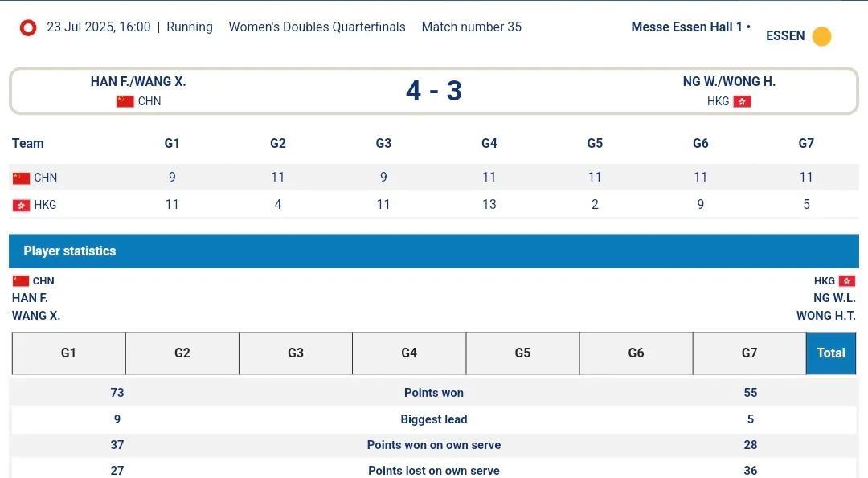
Task: Click the China flag in the scoreboard header
Action: [x=125, y=101]
